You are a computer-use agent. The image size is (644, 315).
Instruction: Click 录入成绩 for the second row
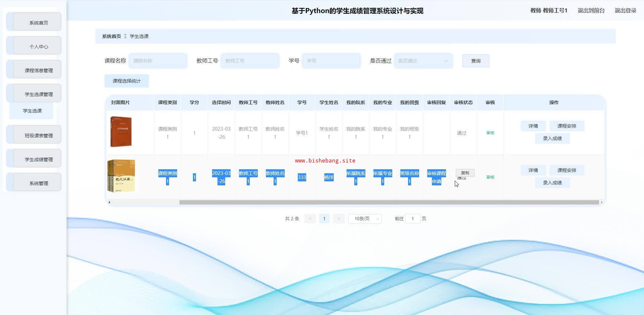(x=552, y=183)
